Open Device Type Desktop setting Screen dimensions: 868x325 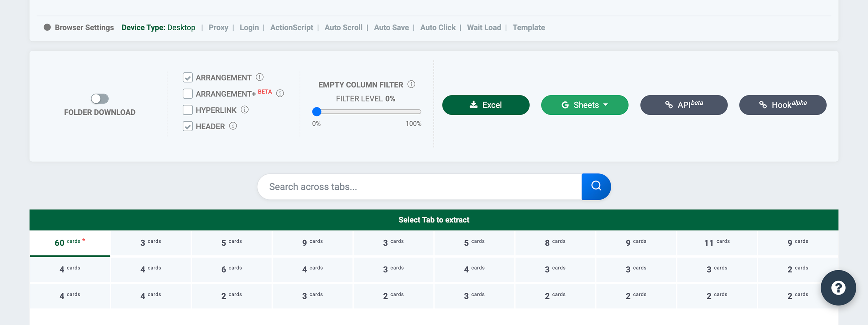[158, 28]
